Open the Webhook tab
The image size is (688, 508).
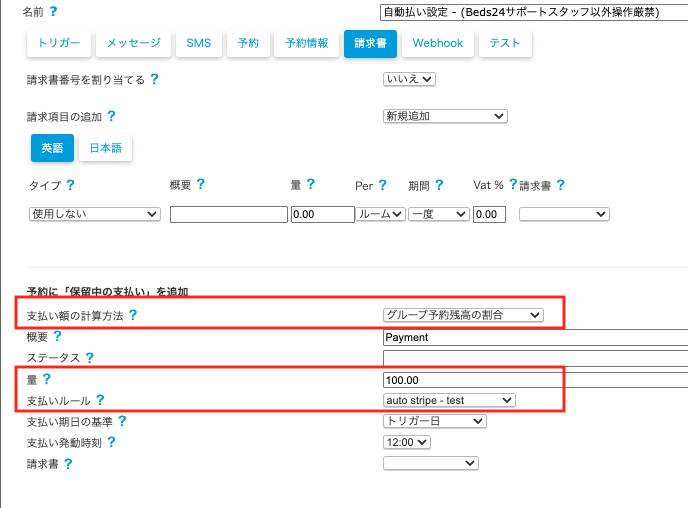pos(437,44)
